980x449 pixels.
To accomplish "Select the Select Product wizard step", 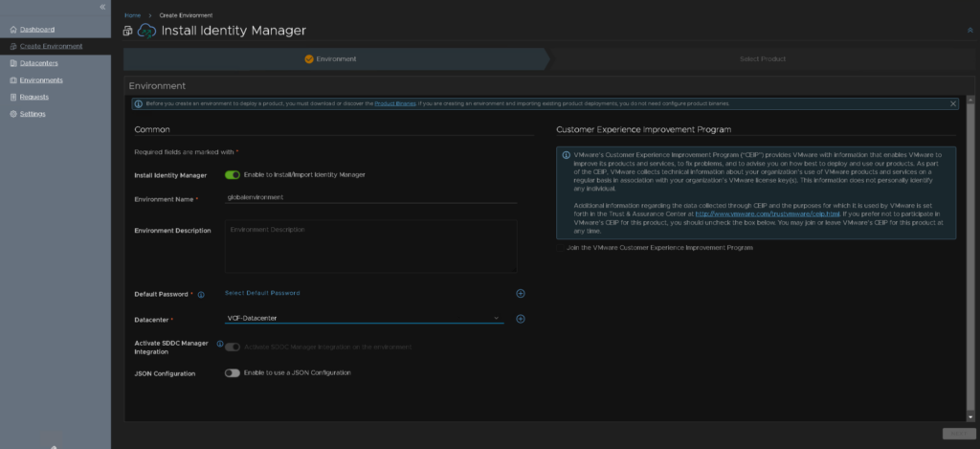I will 763,58.
